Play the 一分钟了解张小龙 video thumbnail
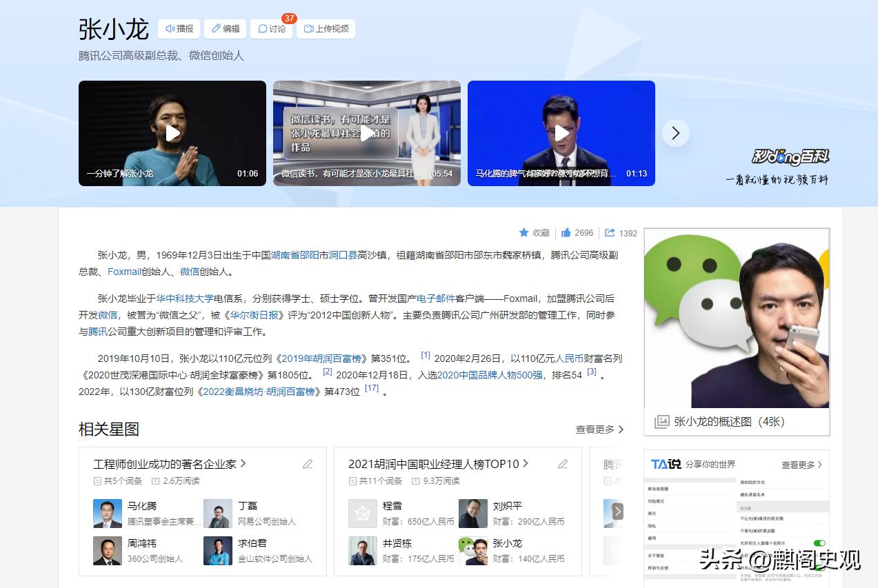Image resolution: width=878 pixels, height=588 pixels. pos(172,133)
